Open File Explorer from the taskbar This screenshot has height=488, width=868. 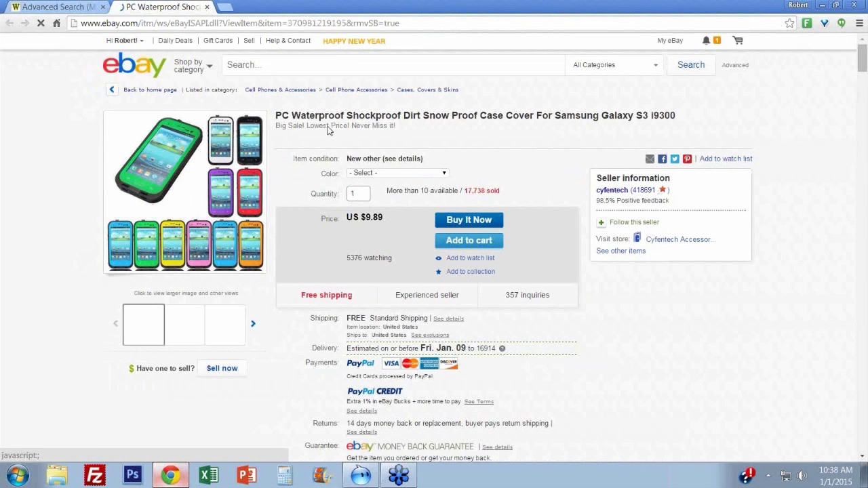click(x=56, y=475)
